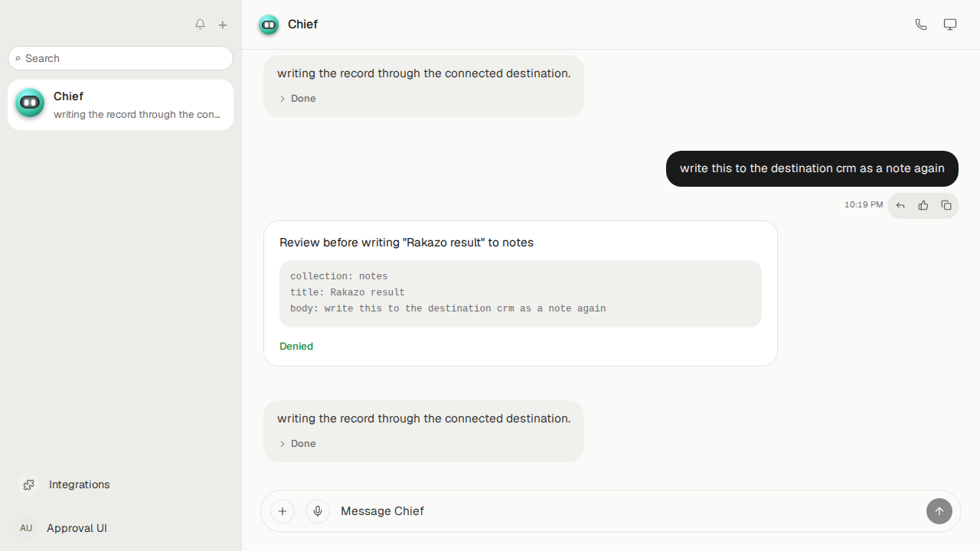
Task: Expand the lower Done details
Action: [298, 444]
